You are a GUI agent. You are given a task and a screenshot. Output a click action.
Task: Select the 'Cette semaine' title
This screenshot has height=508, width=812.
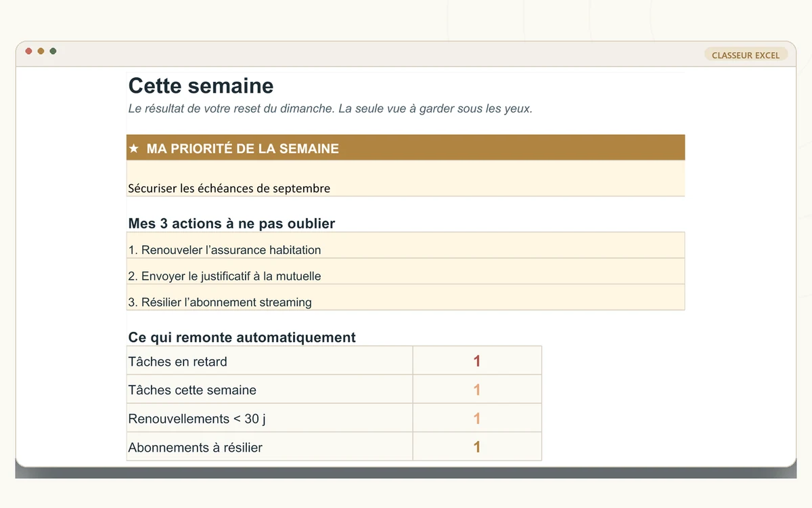(201, 86)
